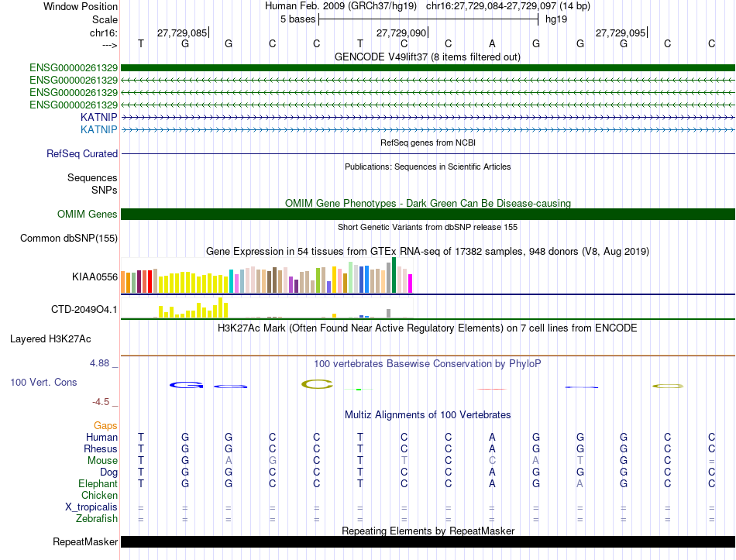Click the Elephant species row label

98,483
